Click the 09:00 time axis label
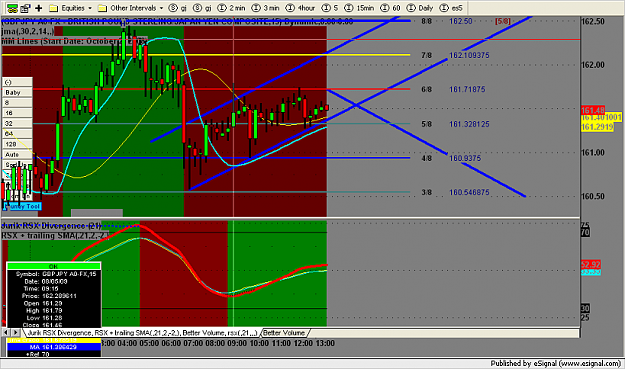Viewport: 625px width, 369px height. tap(237, 343)
